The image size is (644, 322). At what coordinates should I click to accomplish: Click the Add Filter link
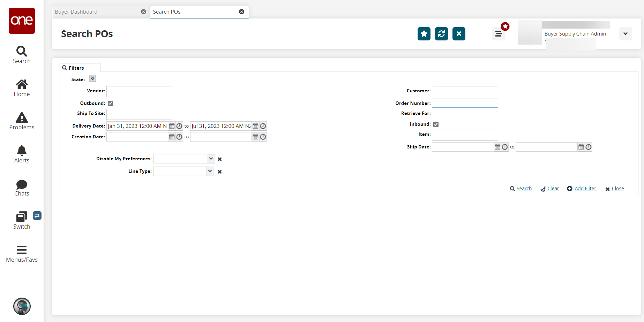[585, 189]
